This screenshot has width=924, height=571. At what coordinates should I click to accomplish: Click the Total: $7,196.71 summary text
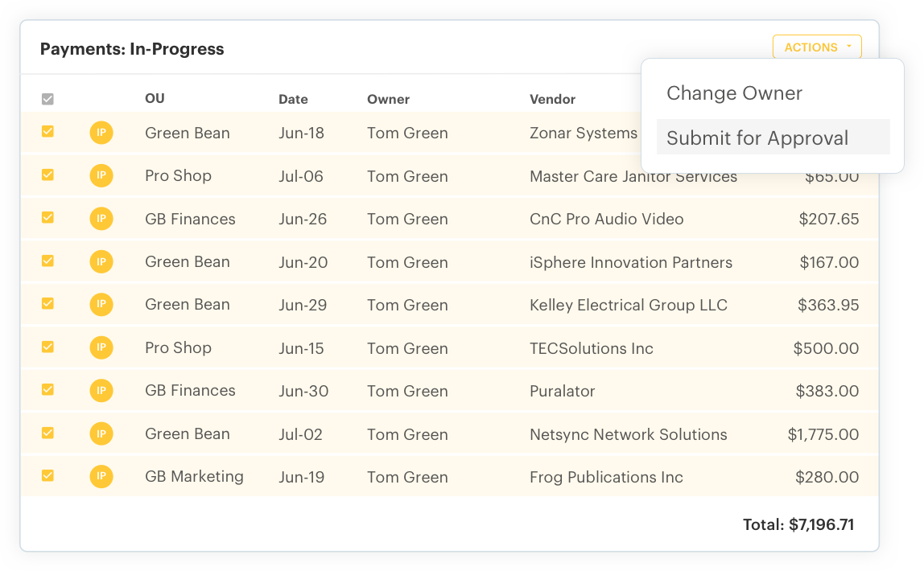[x=798, y=524]
